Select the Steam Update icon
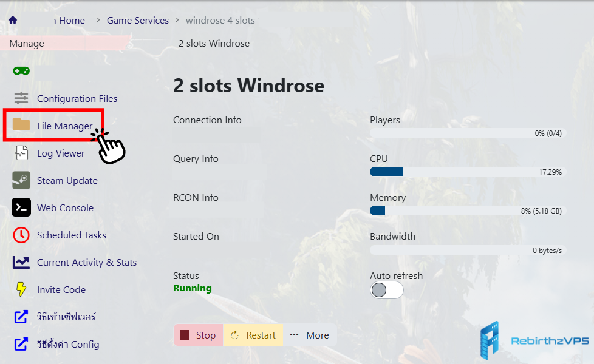 [x=21, y=180]
